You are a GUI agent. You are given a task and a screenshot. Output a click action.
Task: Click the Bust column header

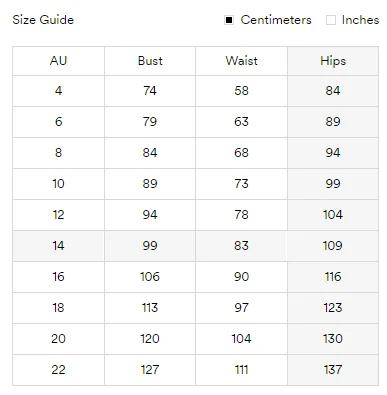pos(150,61)
